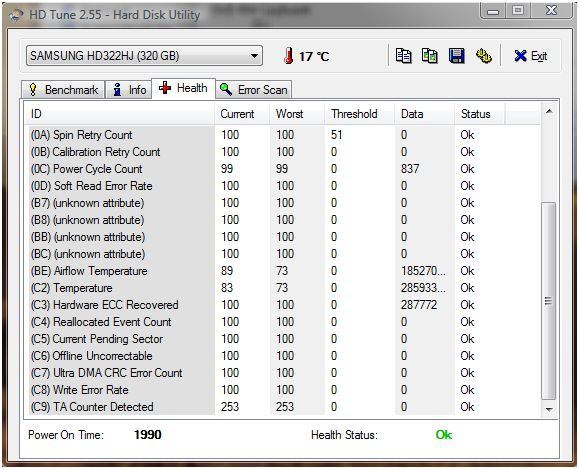This screenshot has width=579, height=469.
Task: Click the Temperature data 285933...
Action: [x=423, y=288]
